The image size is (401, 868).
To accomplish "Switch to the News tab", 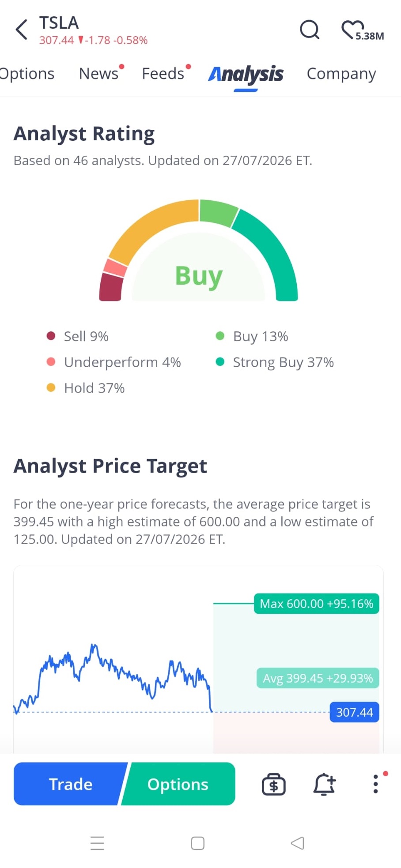I will [x=99, y=74].
